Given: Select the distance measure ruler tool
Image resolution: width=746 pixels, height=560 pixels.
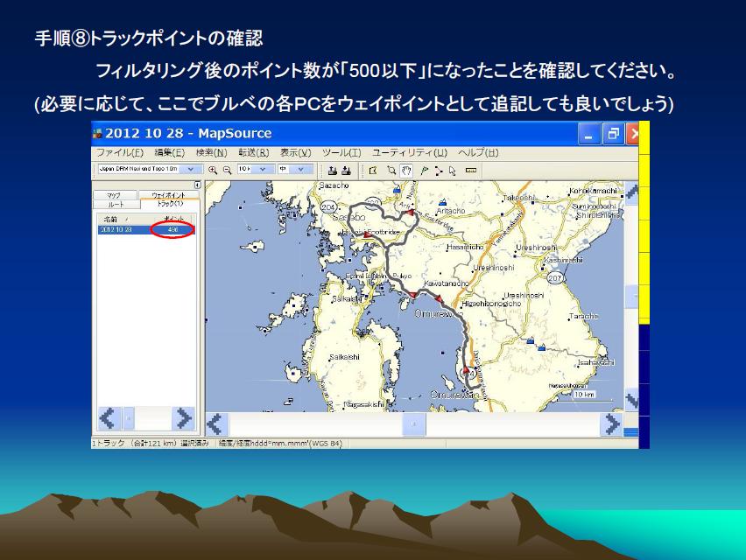Looking at the screenshot, I should (471, 170).
